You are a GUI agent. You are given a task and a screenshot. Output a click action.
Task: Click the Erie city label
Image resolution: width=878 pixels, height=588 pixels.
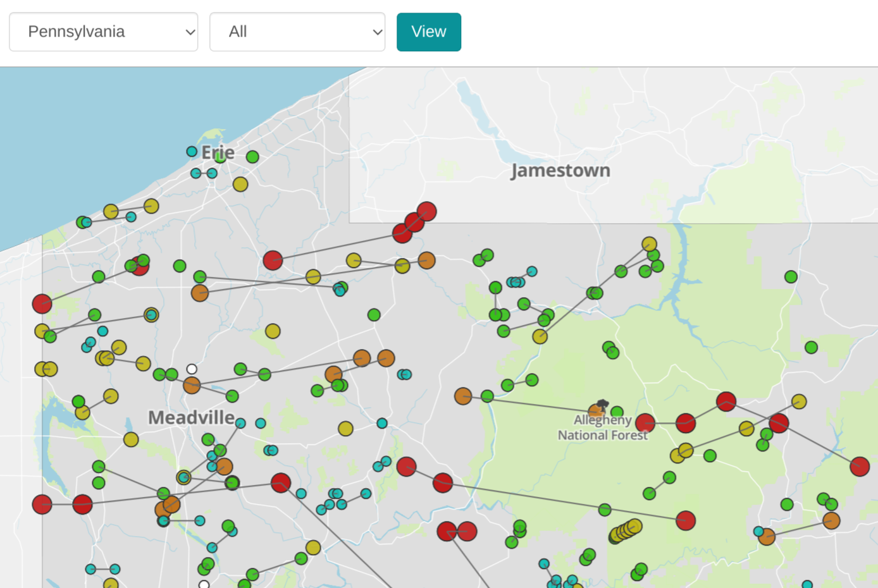[218, 152]
